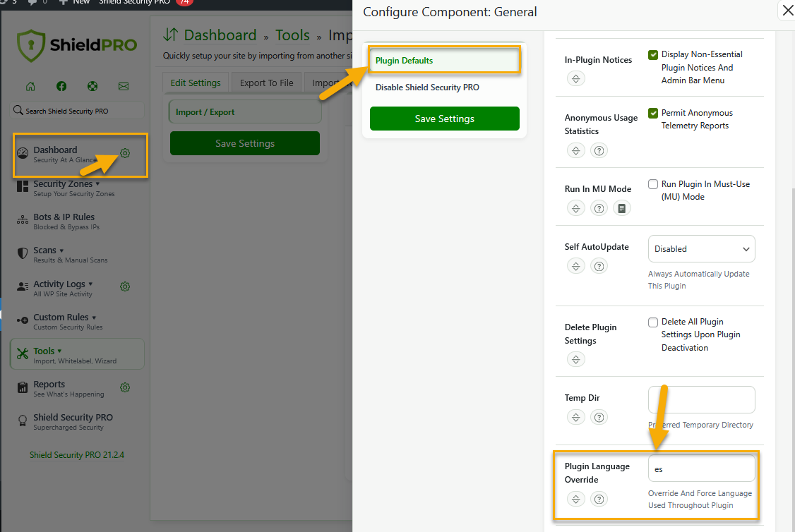Viewport: 795px width, 532px height.
Task: Click the Custom Rules icon
Action: click(23, 320)
